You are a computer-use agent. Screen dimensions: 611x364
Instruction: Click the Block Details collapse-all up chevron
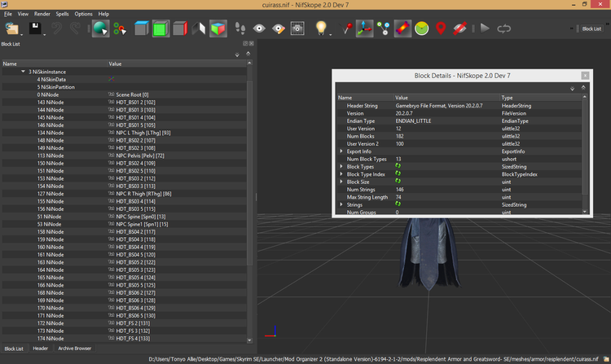coord(583,88)
